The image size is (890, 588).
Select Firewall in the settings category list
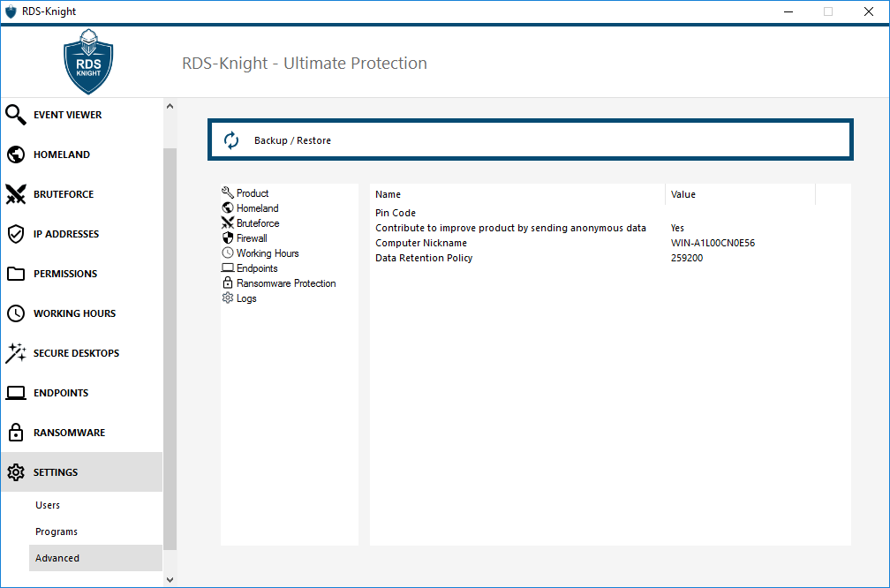(x=252, y=238)
